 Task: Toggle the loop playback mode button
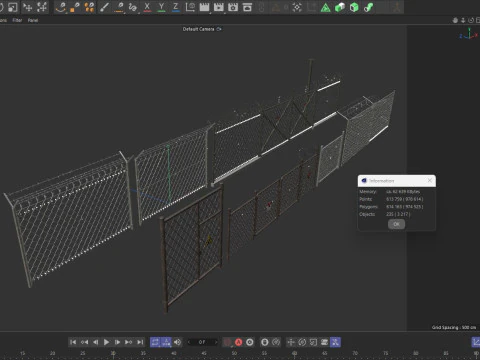(155, 342)
